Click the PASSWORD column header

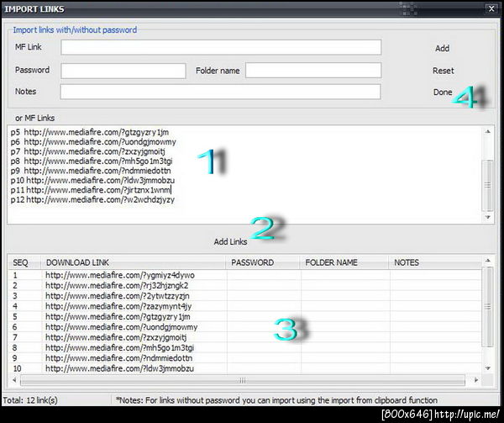click(263, 262)
